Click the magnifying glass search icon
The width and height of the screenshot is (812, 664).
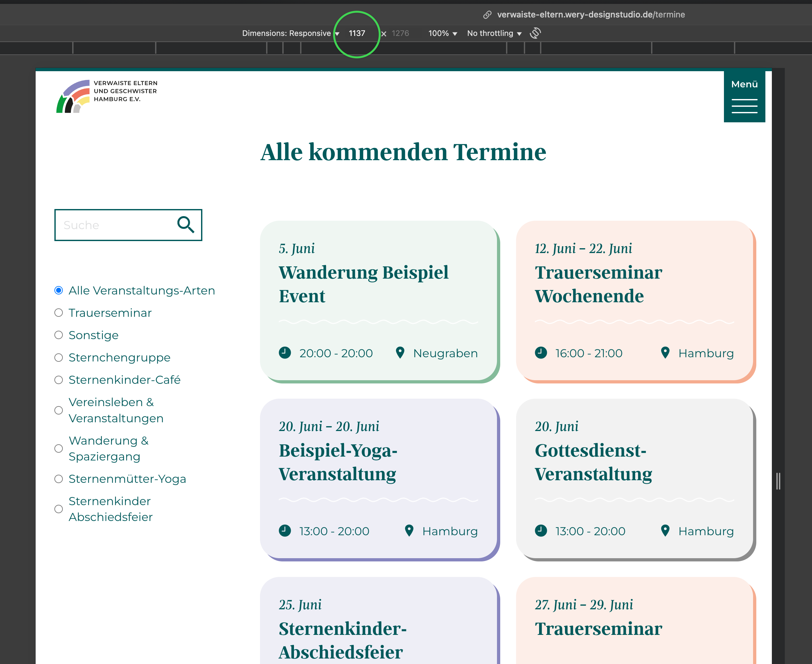pos(186,225)
